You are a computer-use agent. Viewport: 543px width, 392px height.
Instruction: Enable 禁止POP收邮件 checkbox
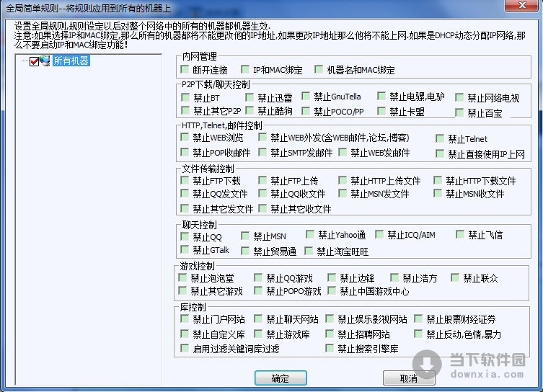click(185, 153)
